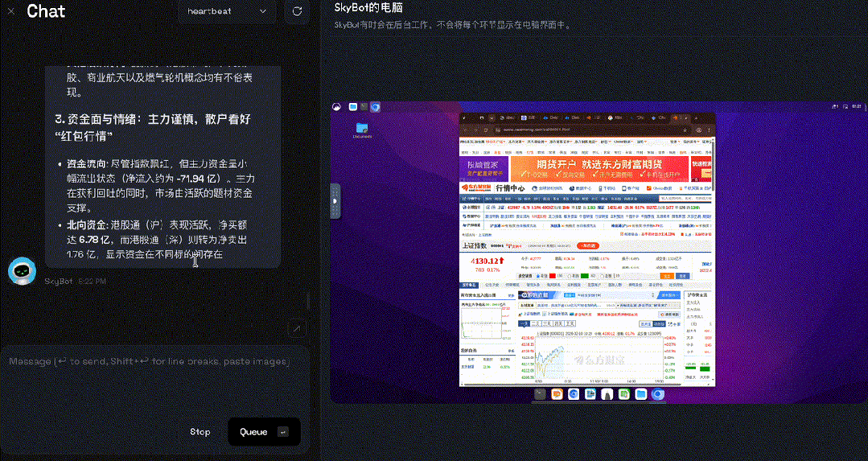Select the radio button before the red bar
This screenshot has height=461, width=868.
(538, 276)
